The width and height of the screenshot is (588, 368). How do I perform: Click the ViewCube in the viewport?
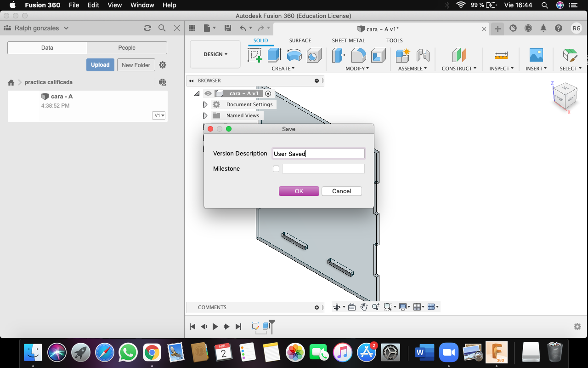[565, 96]
